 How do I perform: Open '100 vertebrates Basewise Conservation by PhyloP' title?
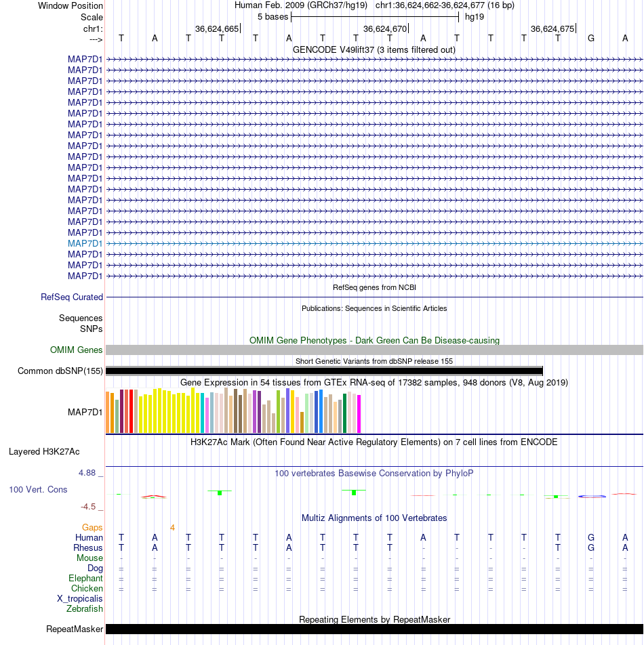point(374,474)
